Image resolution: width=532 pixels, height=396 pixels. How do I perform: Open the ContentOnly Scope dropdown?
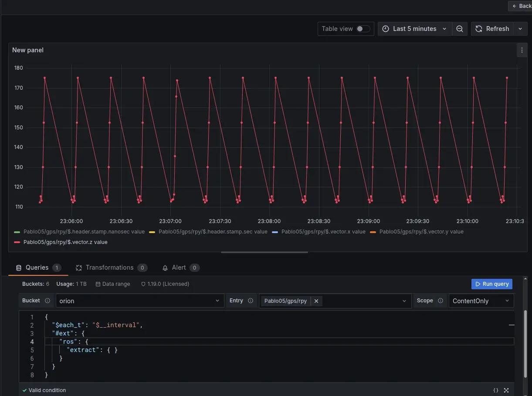pos(481,301)
